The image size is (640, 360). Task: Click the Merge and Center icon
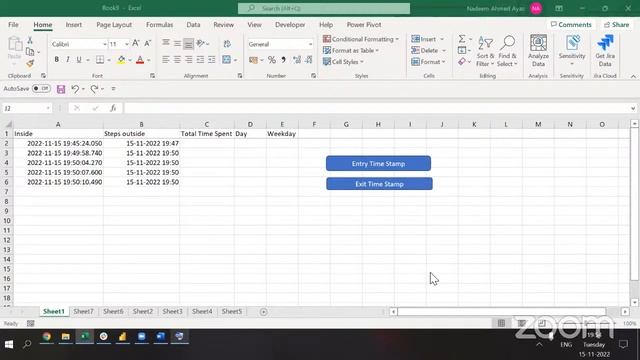pos(226,60)
